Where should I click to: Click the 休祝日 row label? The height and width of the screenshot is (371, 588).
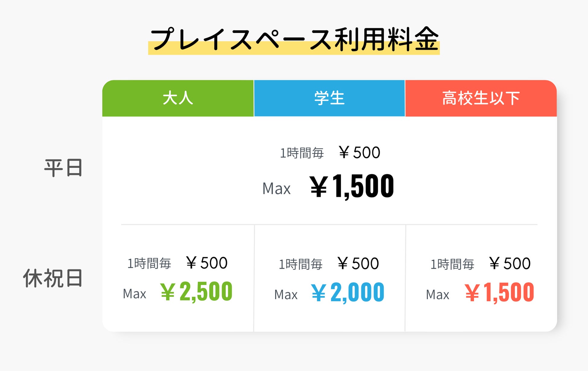coord(53,278)
